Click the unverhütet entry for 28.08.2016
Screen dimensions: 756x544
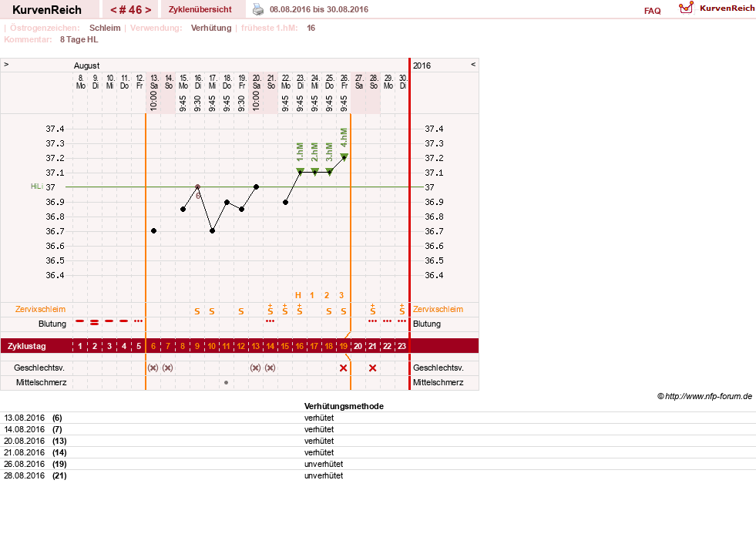pos(324,475)
